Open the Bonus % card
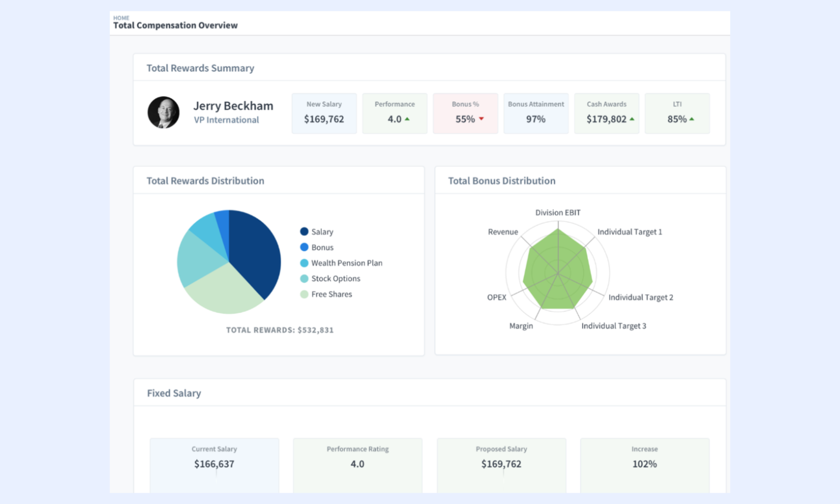The image size is (840, 504). click(x=465, y=113)
